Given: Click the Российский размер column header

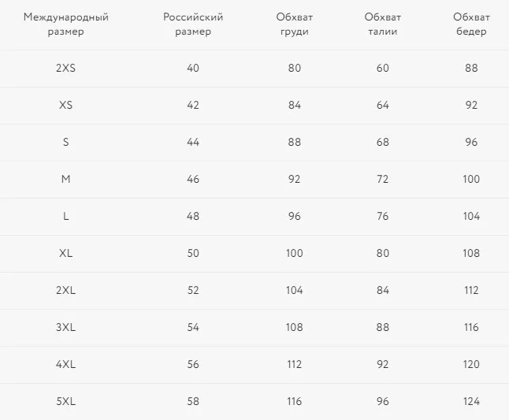Looking at the screenshot, I should coord(193,24).
